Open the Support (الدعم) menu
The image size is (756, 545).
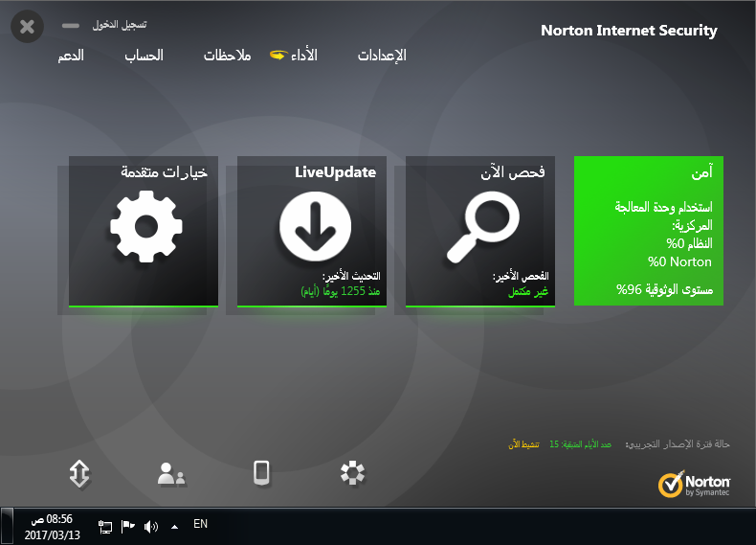(71, 56)
